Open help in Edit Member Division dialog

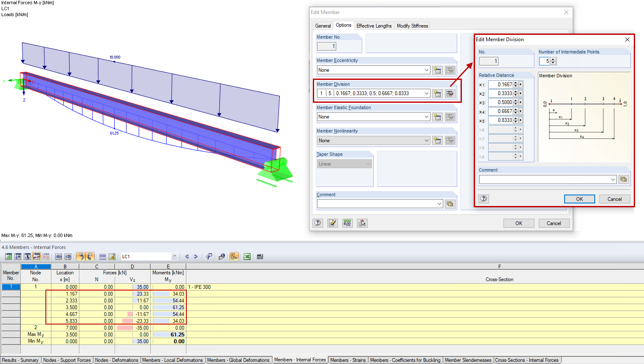[484, 199]
